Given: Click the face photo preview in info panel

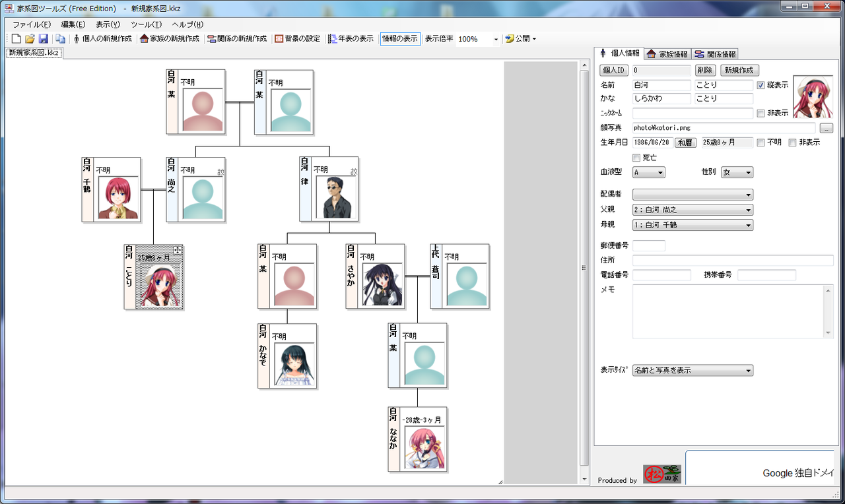Looking at the screenshot, I should (813, 96).
